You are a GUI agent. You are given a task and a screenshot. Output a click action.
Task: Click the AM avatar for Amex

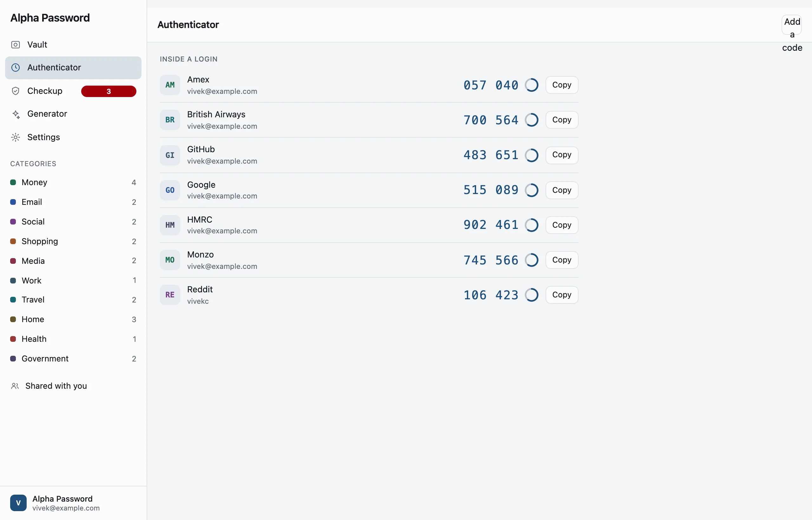click(170, 85)
